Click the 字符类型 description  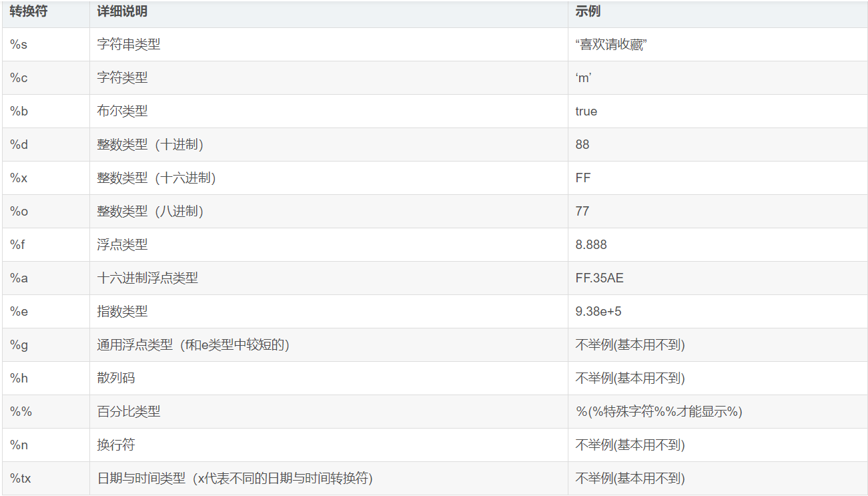pos(122,78)
